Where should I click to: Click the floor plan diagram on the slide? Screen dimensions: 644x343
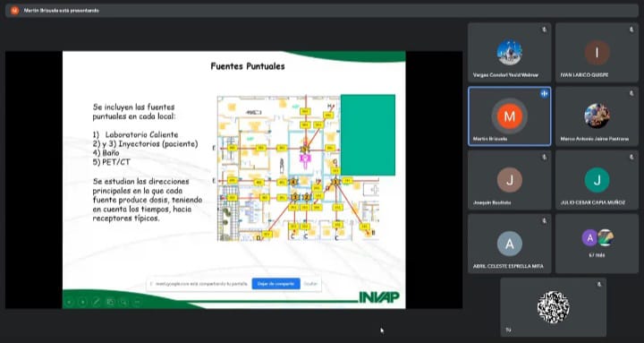298,167
